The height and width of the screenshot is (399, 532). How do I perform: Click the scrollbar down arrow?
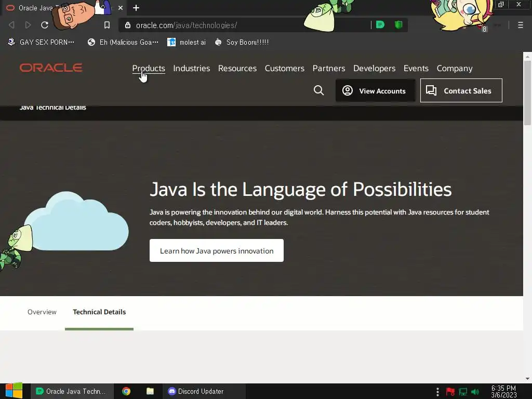coord(527,379)
